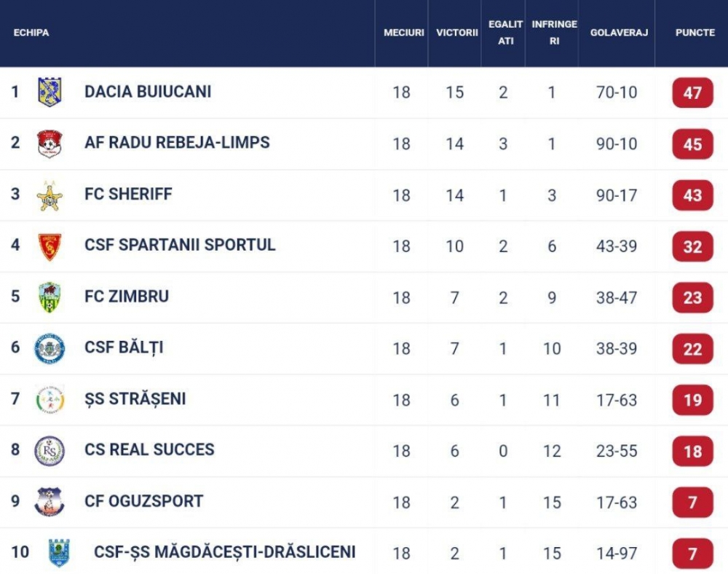Open the DACIA BUIUCANI team name link
Screen dimensions: 728x574
[148, 92]
